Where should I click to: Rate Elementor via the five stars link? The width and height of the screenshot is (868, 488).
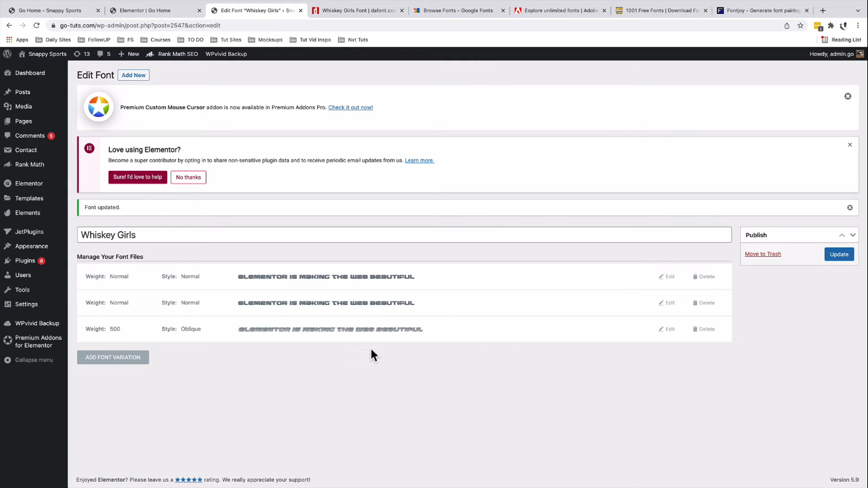[x=189, y=480]
